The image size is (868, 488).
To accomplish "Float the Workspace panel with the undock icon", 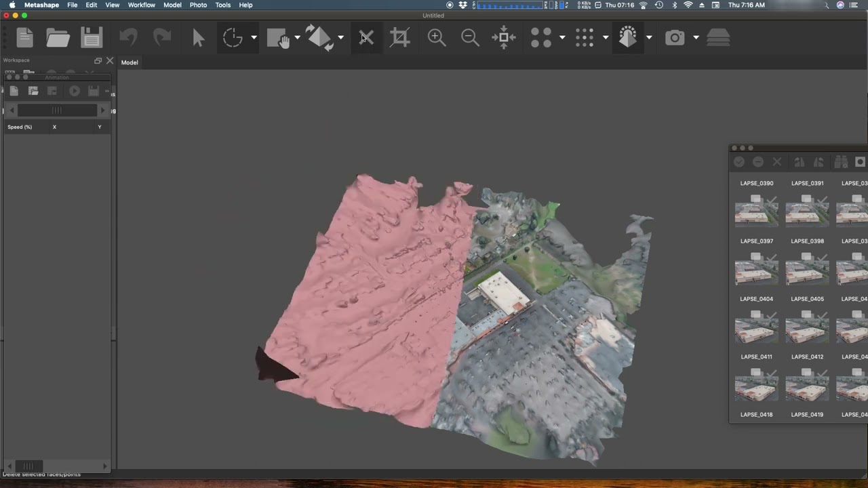I will point(98,60).
